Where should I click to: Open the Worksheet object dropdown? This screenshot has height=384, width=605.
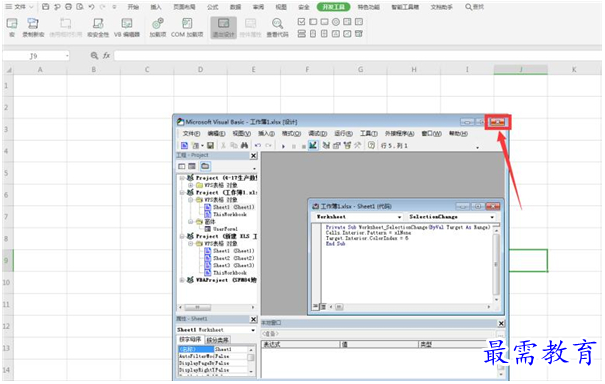[x=357, y=217]
